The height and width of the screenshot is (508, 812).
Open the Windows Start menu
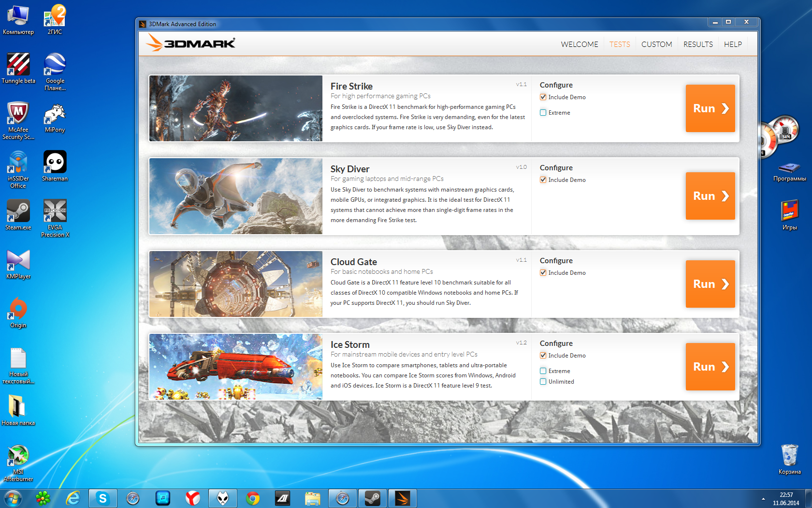pos(13,498)
